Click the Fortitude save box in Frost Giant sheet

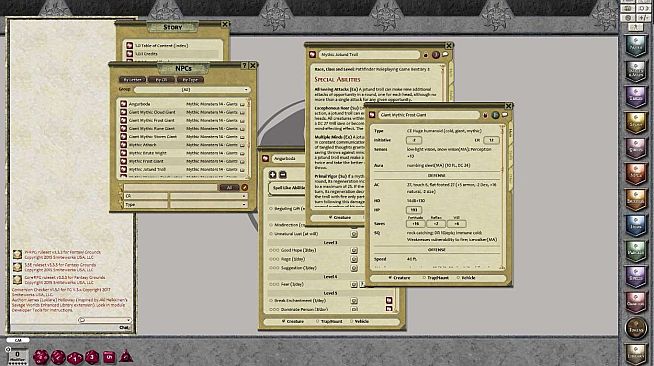click(x=415, y=224)
